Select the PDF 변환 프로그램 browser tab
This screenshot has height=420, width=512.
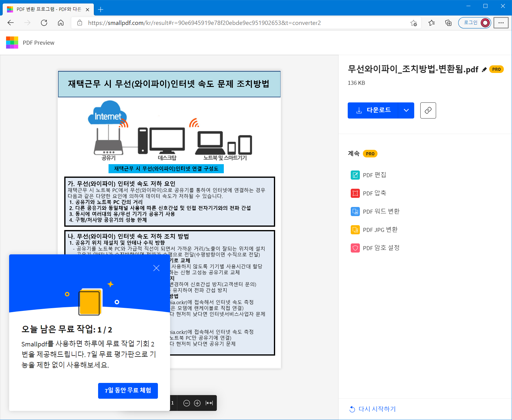(49, 9)
